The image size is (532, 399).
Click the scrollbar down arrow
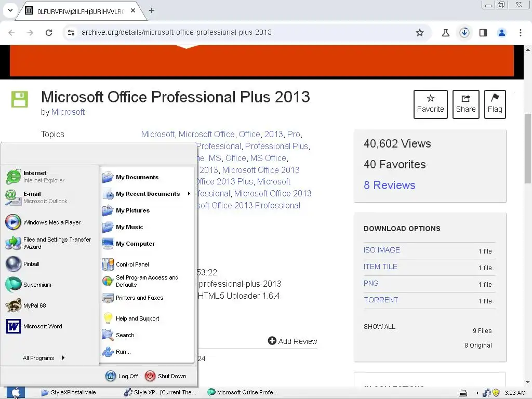click(528, 382)
